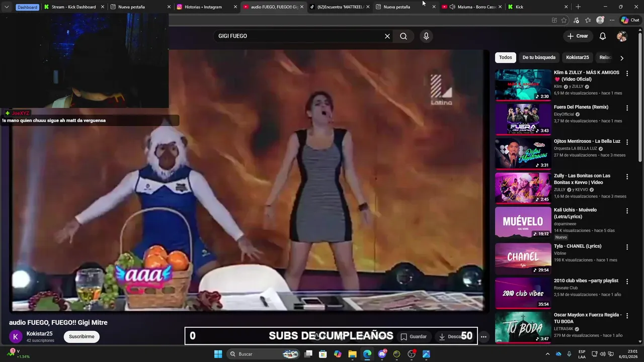Image resolution: width=644 pixels, height=362 pixels.
Task: Open File Explorer from the taskbar
Action: [353, 354]
